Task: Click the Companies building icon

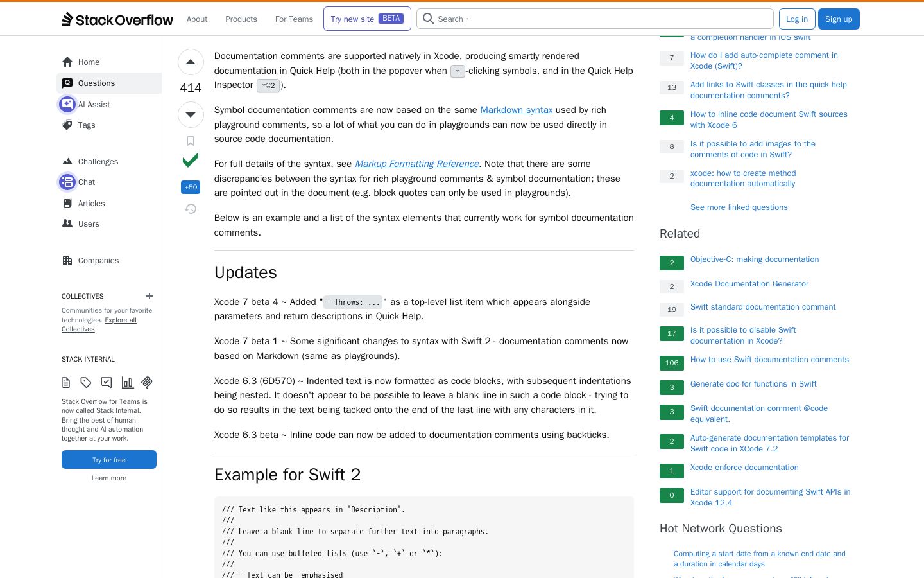Action: [x=67, y=261]
